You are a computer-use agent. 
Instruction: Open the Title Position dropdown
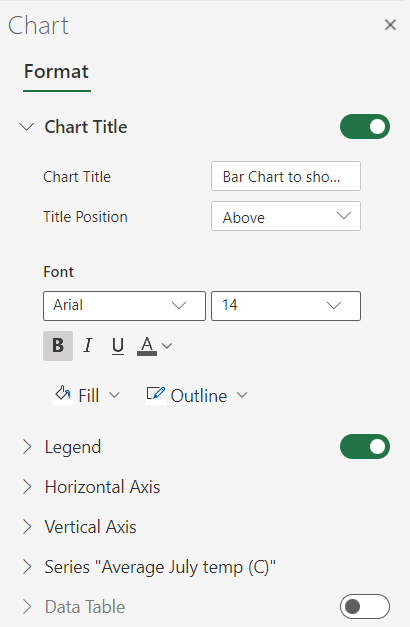pyautogui.click(x=286, y=216)
